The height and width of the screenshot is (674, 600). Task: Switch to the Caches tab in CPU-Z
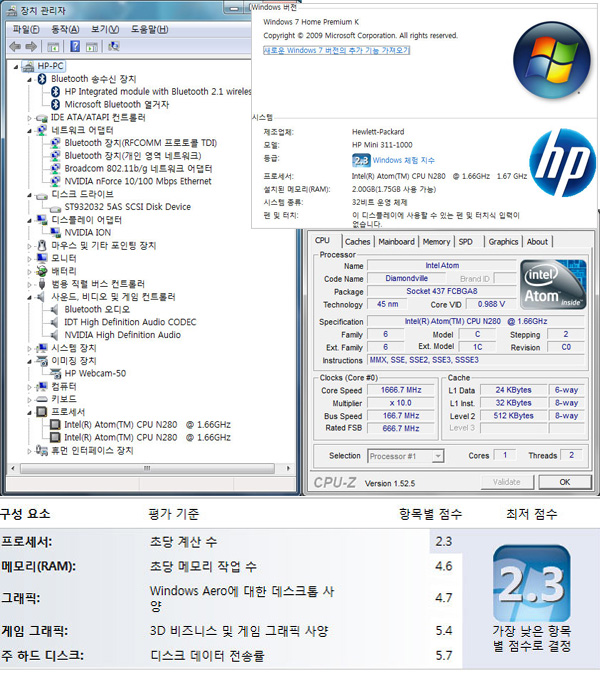click(358, 242)
